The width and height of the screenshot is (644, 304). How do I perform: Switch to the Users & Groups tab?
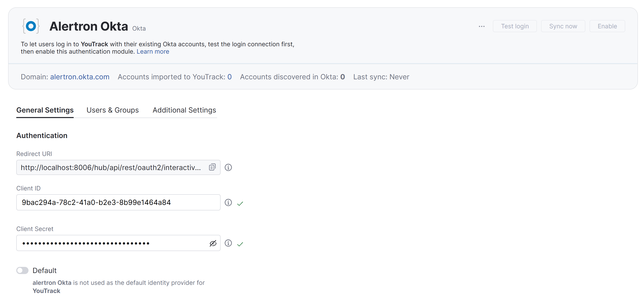[x=113, y=110]
